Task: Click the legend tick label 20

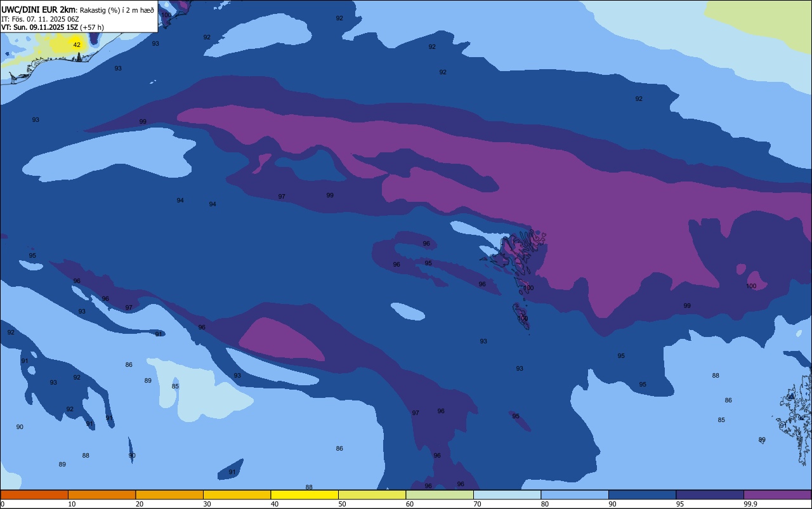Action: click(140, 504)
